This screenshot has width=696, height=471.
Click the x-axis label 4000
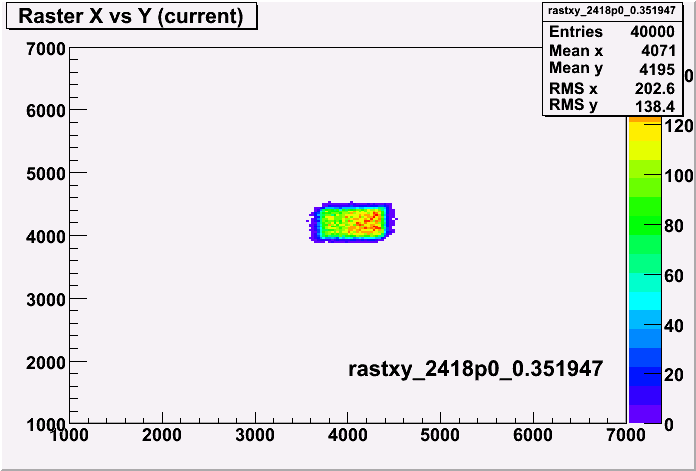click(348, 435)
